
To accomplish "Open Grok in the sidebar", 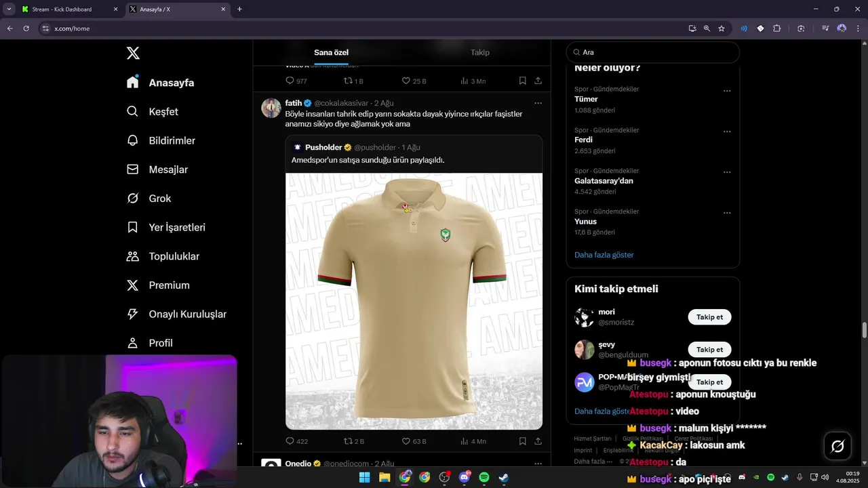I will pos(149,199).
